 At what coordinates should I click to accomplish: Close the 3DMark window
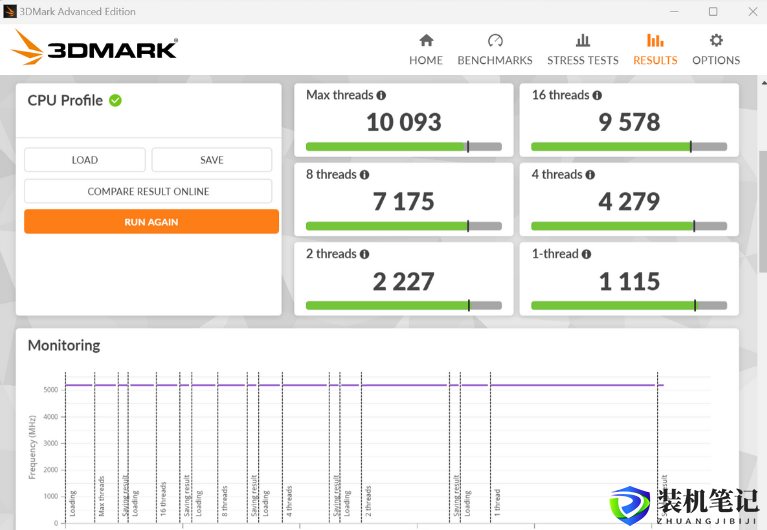[x=753, y=11]
